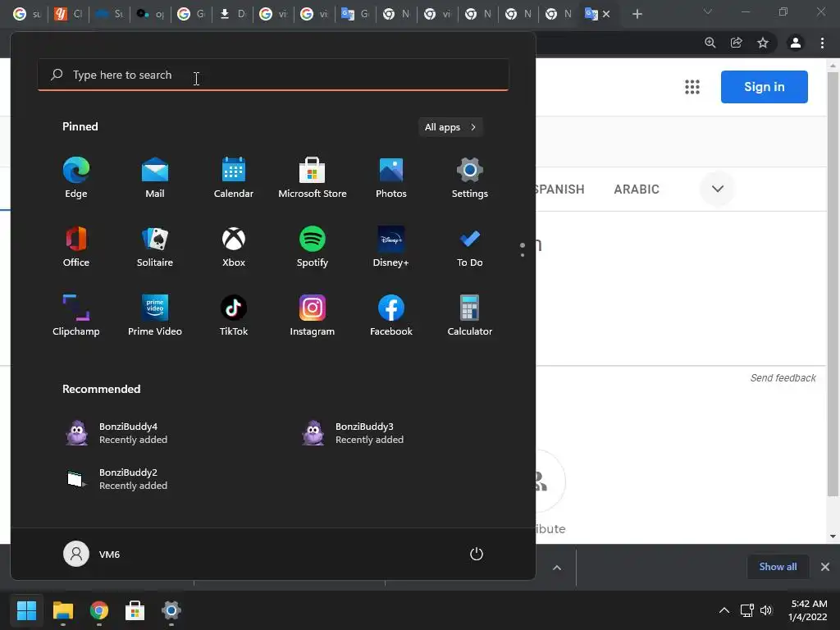Launch the Office app
This screenshot has height=630, width=840.
pyautogui.click(x=76, y=247)
